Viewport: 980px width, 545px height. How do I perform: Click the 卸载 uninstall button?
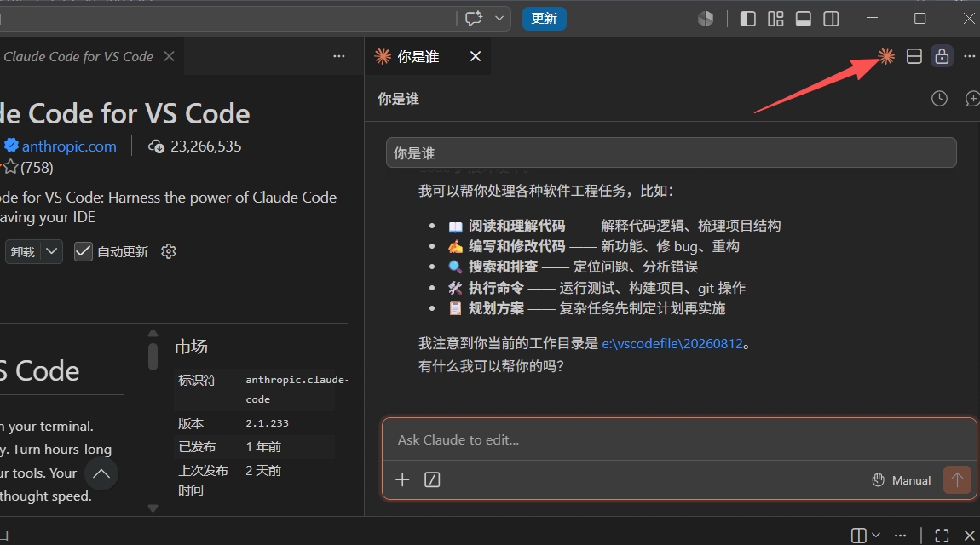pyautogui.click(x=22, y=251)
